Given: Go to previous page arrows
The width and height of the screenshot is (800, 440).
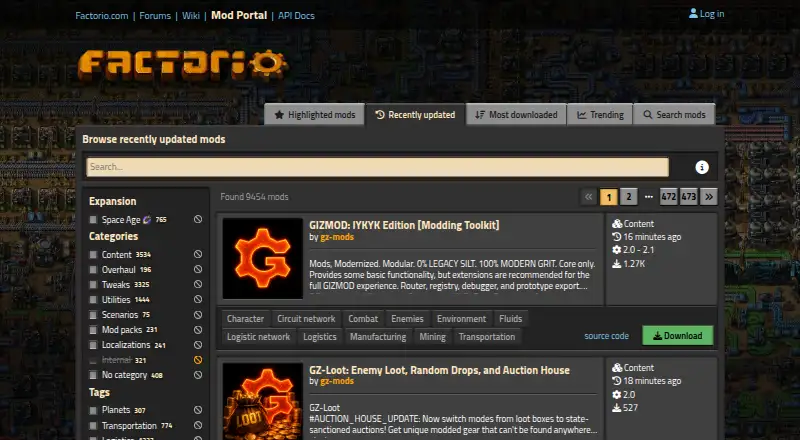Looking at the screenshot, I should (x=588, y=197).
